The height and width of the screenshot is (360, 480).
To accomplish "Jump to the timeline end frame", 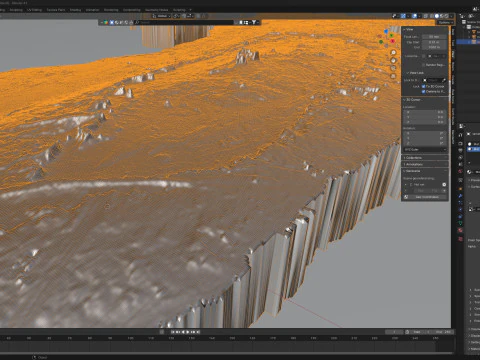I will coord(198,332).
